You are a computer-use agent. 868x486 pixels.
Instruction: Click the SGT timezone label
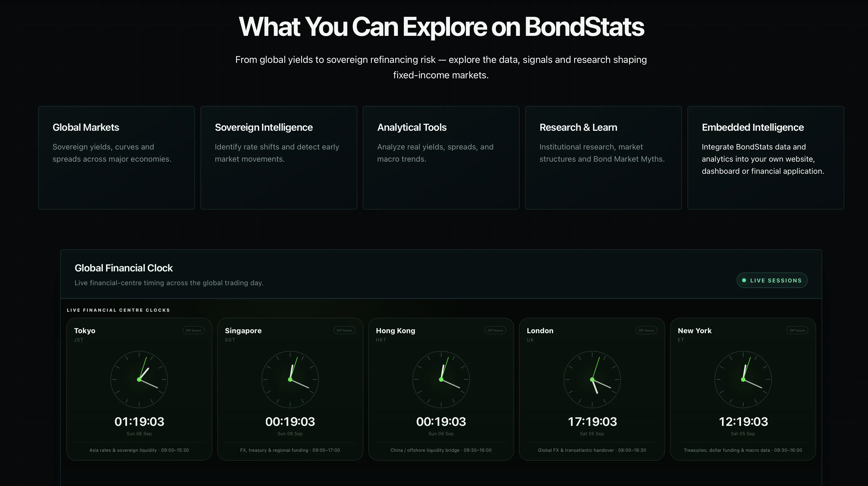(x=230, y=340)
